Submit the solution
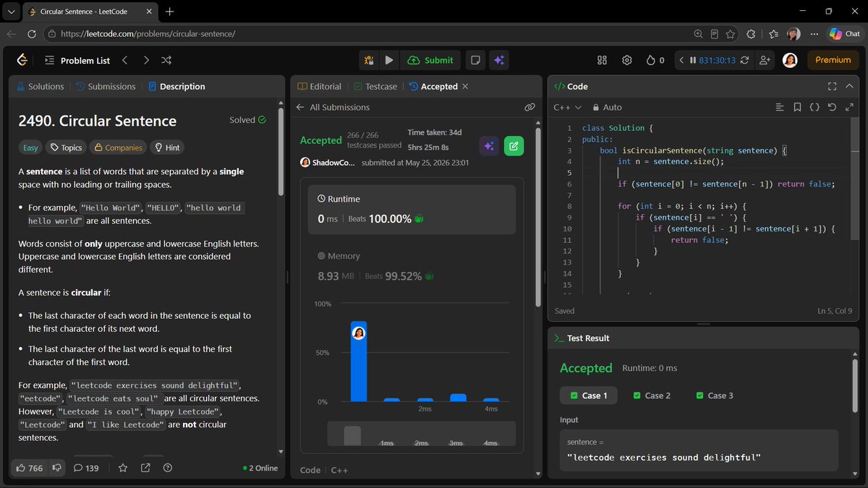This screenshot has width=868, height=488. pos(430,60)
